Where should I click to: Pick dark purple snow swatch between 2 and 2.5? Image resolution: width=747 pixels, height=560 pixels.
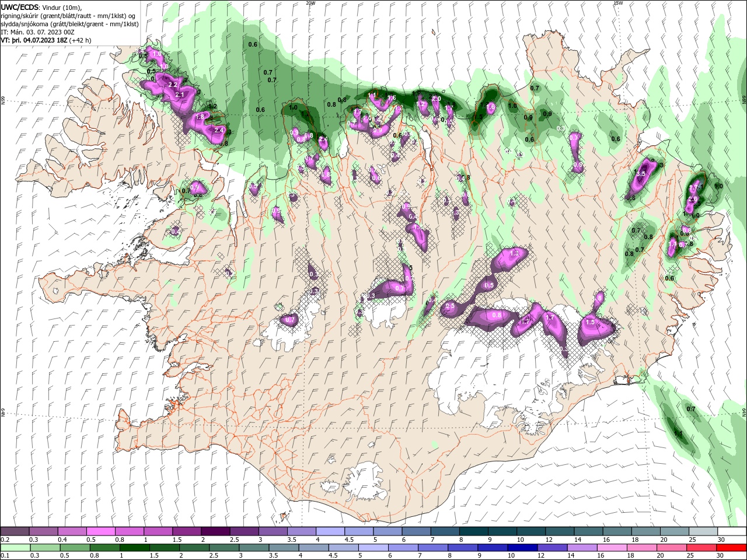point(215,531)
